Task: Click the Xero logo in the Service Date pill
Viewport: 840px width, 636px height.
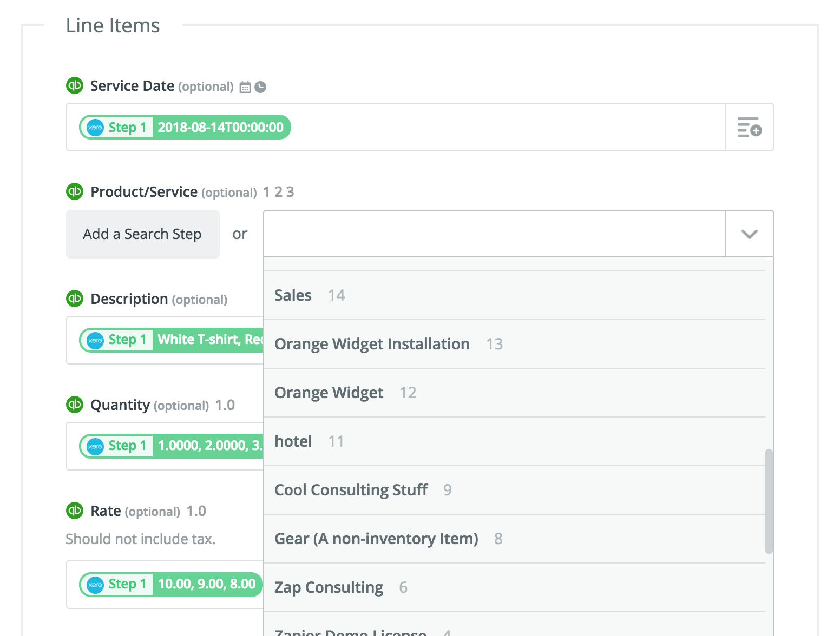Action: [x=95, y=128]
